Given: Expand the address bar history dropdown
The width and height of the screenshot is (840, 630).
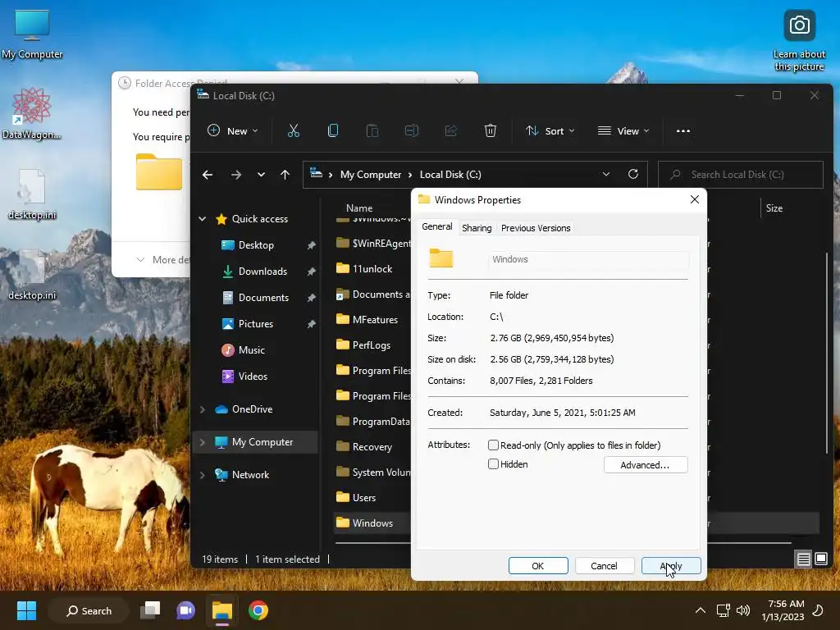Looking at the screenshot, I should [x=606, y=174].
